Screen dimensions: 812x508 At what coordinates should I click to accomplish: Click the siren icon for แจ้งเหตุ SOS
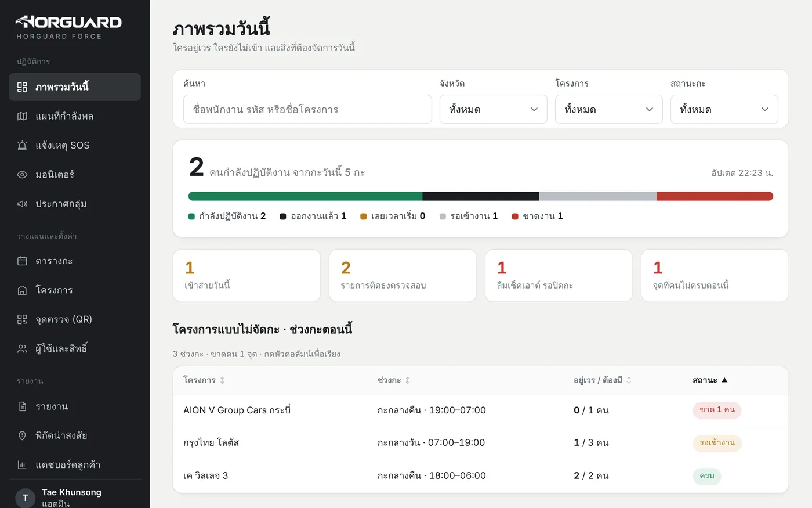22,145
